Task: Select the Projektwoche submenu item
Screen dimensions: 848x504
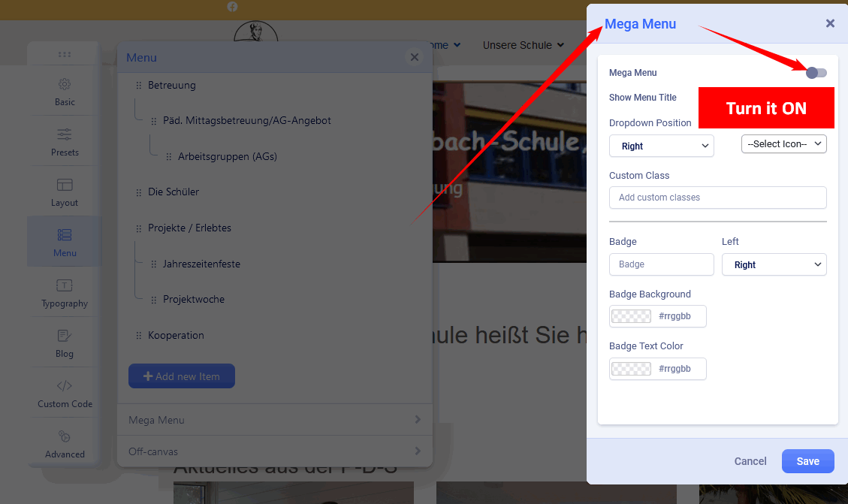Action: (x=194, y=300)
